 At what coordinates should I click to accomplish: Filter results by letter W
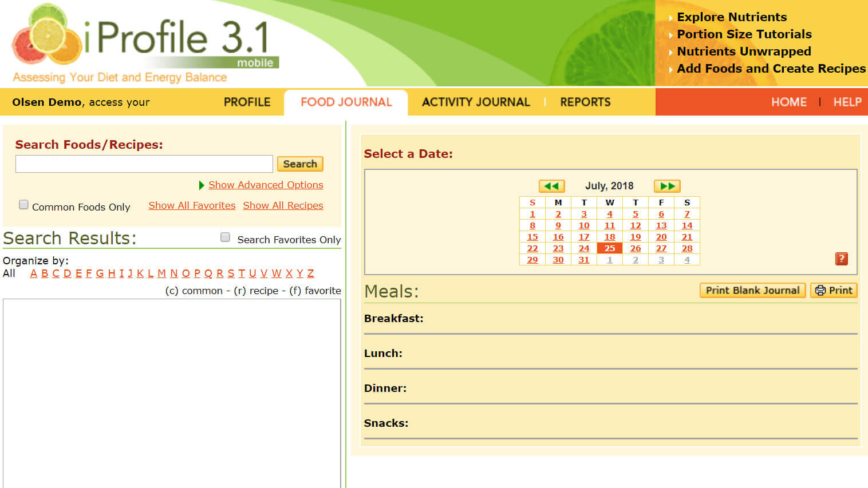(277, 273)
